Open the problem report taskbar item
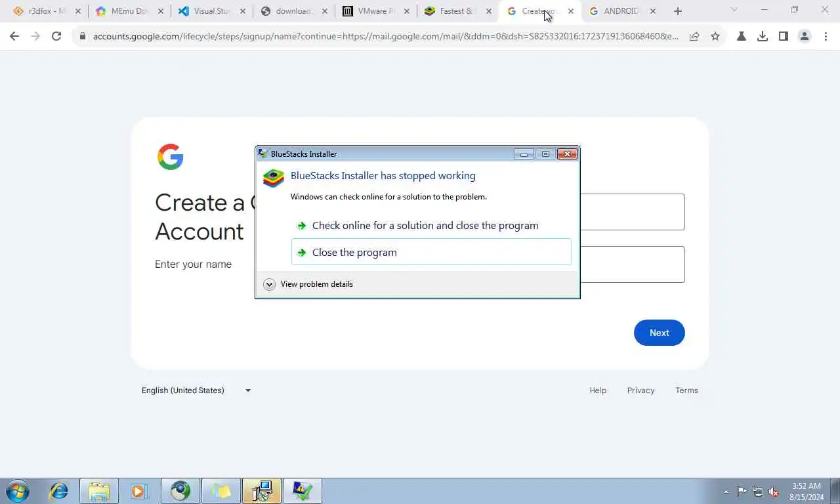The image size is (840, 504). (x=303, y=491)
